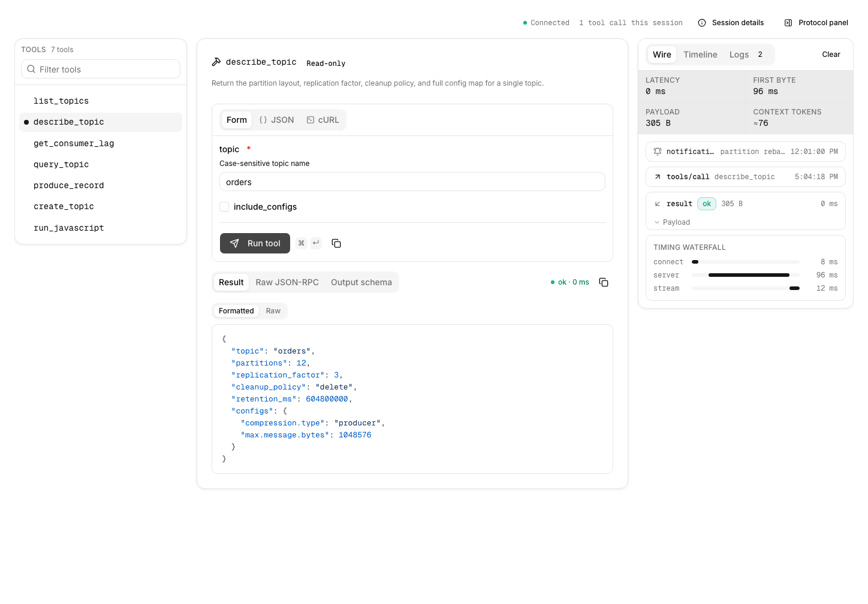Select get_consumer_lag tool
The height and width of the screenshot is (604, 868).
point(101,143)
